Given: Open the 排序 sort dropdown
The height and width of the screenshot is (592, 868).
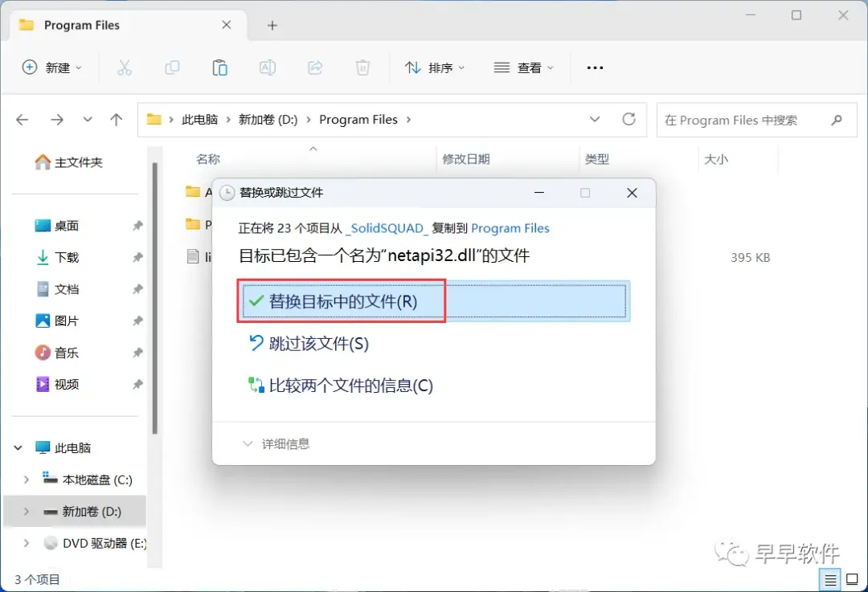Looking at the screenshot, I should (x=435, y=67).
